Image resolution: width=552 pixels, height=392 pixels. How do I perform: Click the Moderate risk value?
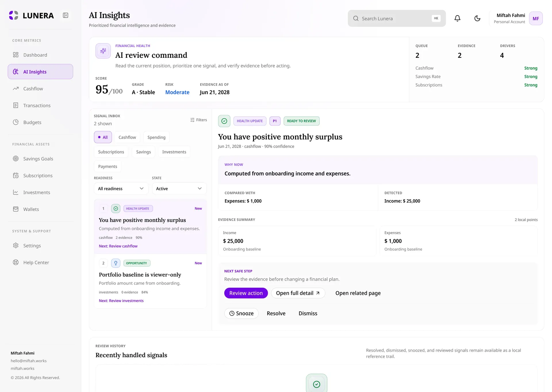click(x=177, y=92)
